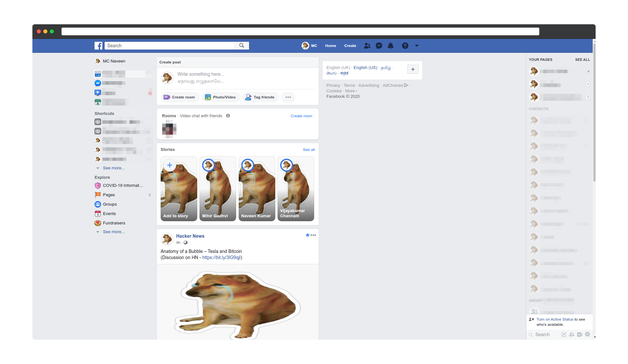Click Rooms info icon

[x=228, y=116]
